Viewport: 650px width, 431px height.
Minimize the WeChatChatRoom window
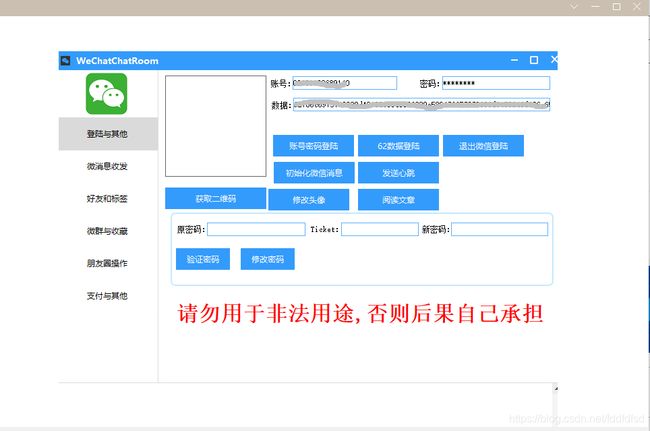point(514,60)
